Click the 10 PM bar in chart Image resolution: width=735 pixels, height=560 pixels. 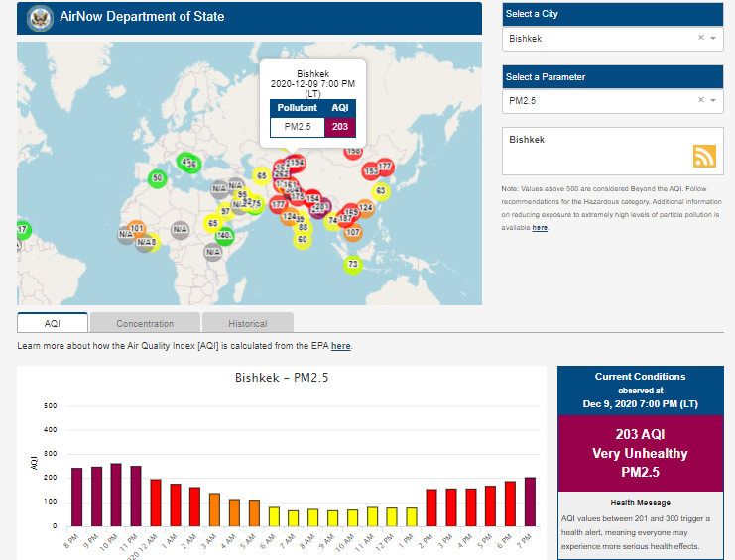[116, 495]
